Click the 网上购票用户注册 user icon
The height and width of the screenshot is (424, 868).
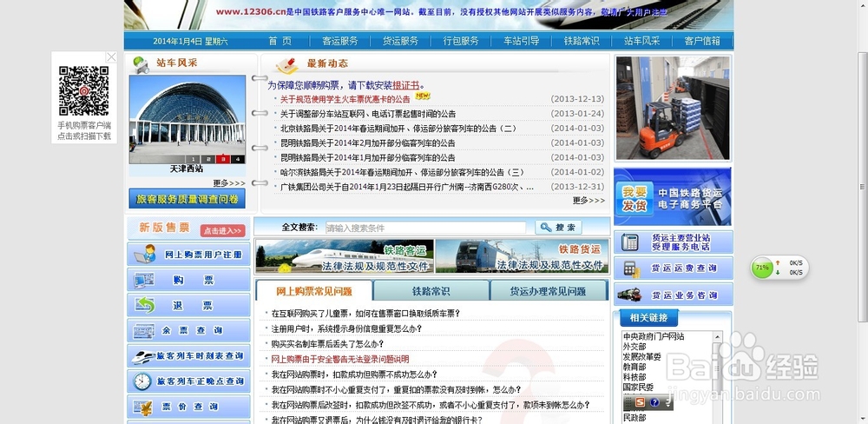[146, 255]
